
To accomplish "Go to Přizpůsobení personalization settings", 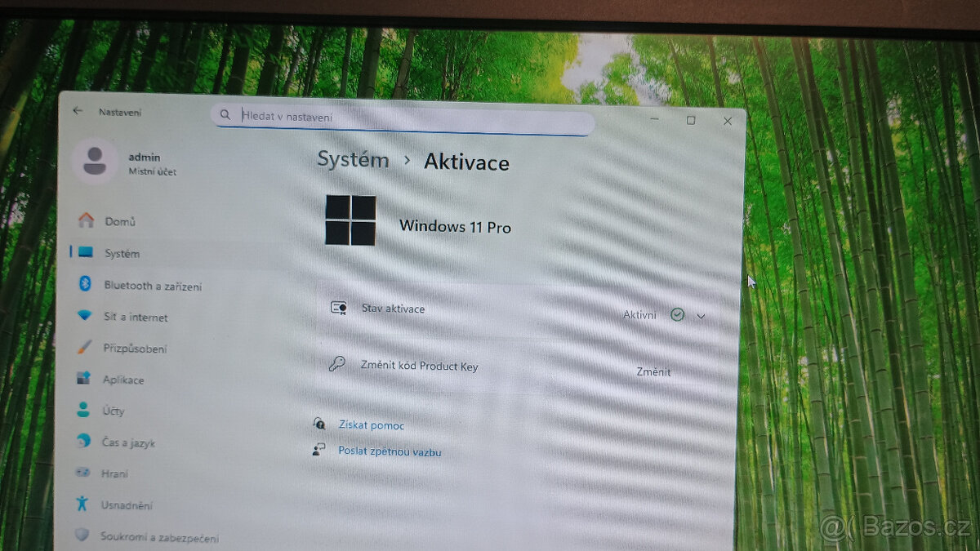I will click(134, 349).
